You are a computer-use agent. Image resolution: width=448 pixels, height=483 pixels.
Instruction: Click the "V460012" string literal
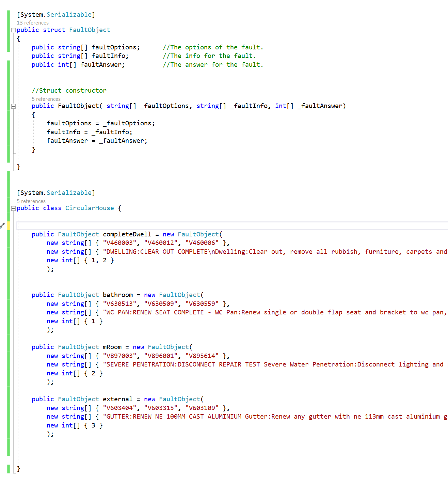(x=161, y=243)
